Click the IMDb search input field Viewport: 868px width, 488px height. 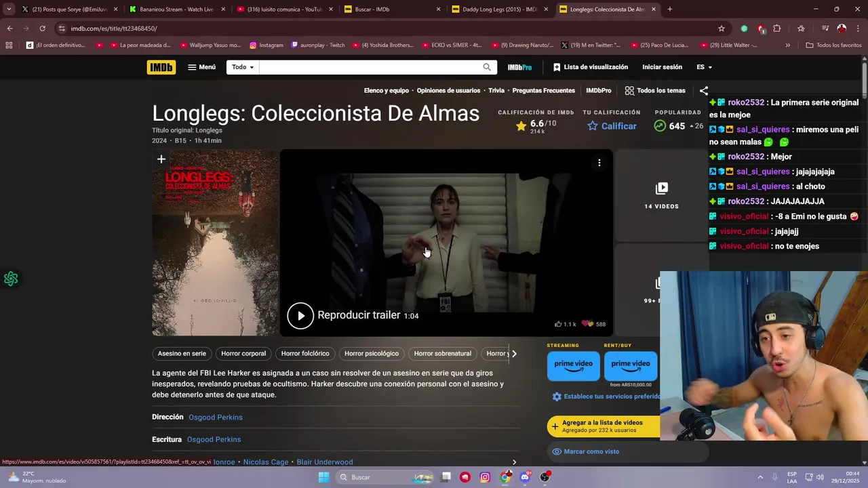tap(370, 67)
